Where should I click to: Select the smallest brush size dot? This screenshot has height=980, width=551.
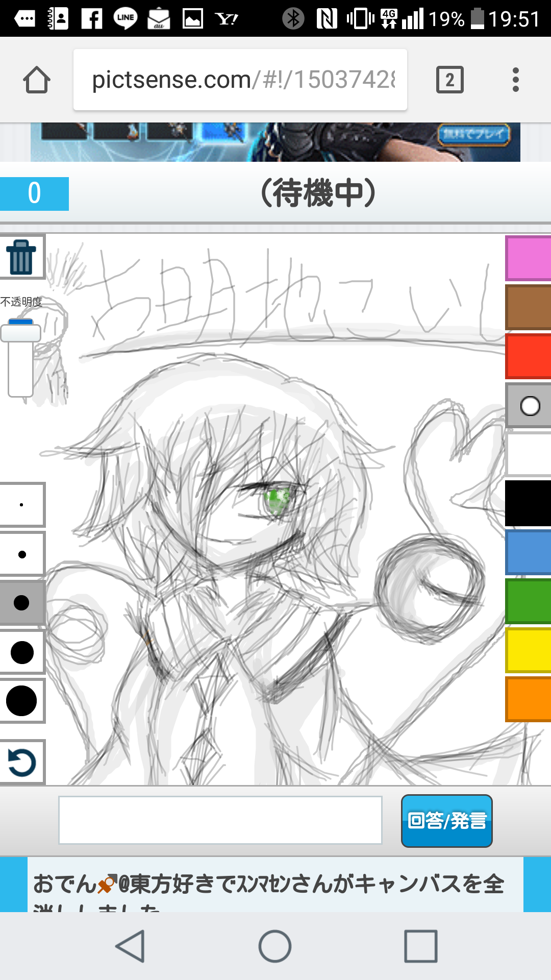pos(22,505)
